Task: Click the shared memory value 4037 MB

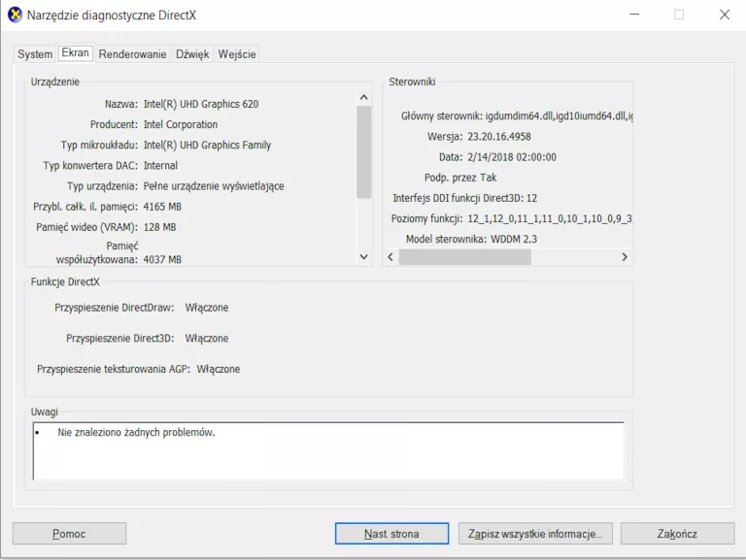Action: coord(162,259)
